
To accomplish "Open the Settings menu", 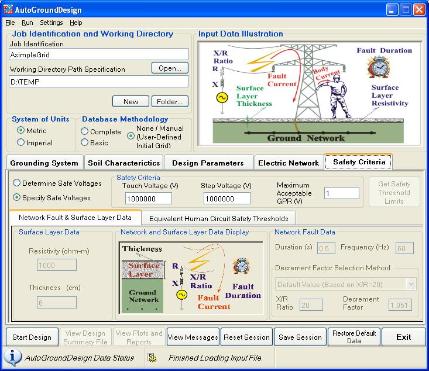I will click(51, 23).
